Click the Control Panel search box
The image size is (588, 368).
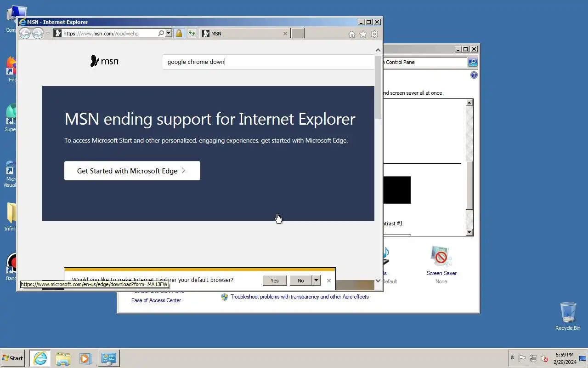425,62
